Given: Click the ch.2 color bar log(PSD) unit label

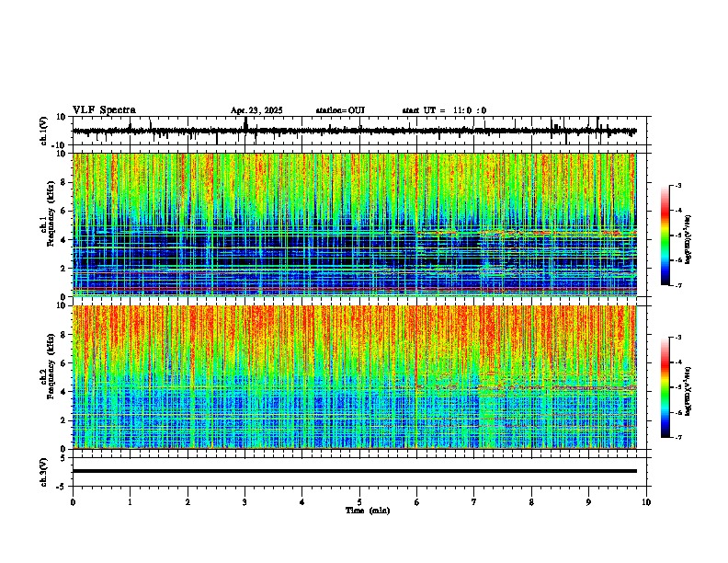Looking at the screenshot, I should point(688,391).
